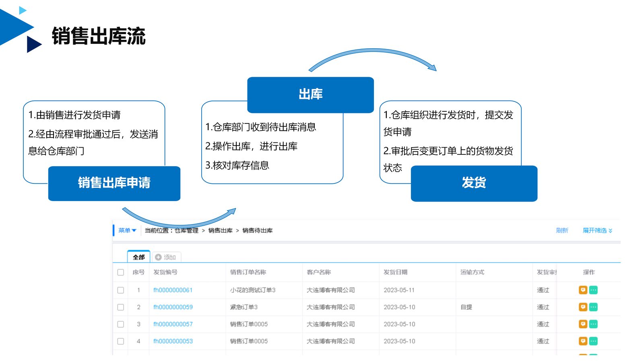
Task: Click the 发货日期 column header
Action: tap(396, 272)
